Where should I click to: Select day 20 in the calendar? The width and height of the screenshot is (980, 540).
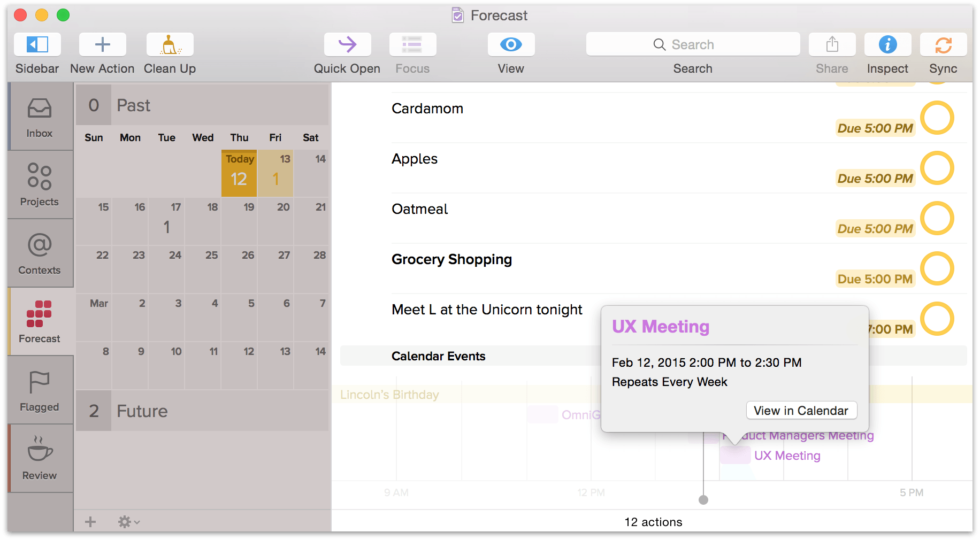click(x=275, y=221)
